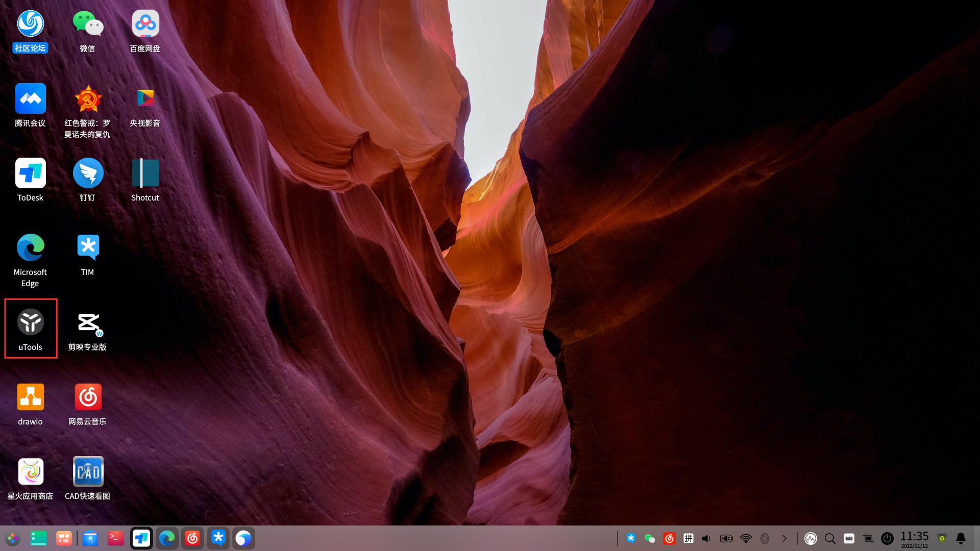Switch the 拼 input method indicator
This screenshot has height=551, width=980.
tap(688, 538)
